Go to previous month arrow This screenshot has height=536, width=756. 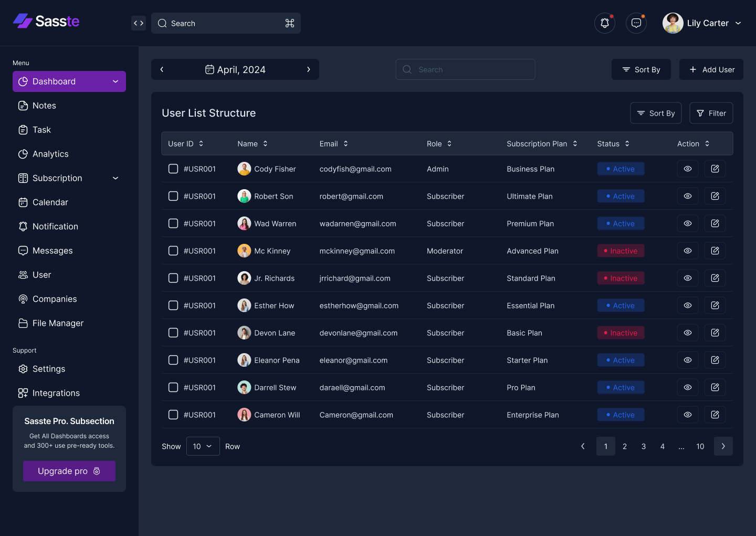coord(162,69)
